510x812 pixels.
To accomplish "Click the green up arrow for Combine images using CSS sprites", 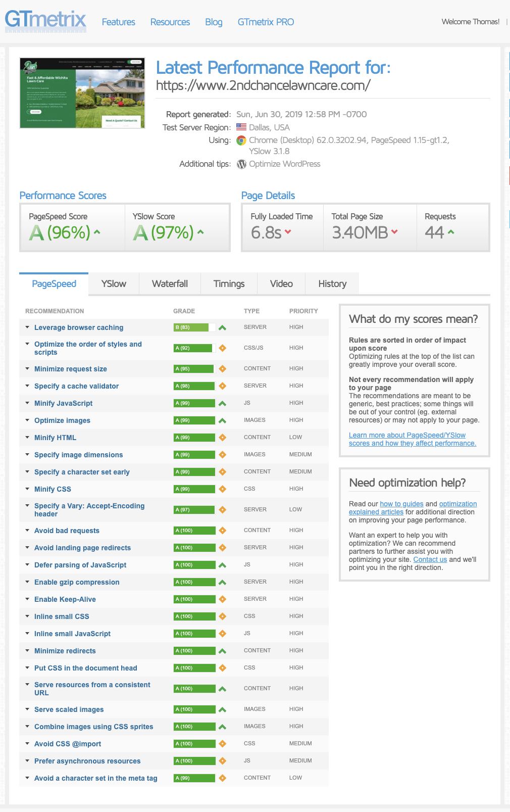I will point(222,727).
